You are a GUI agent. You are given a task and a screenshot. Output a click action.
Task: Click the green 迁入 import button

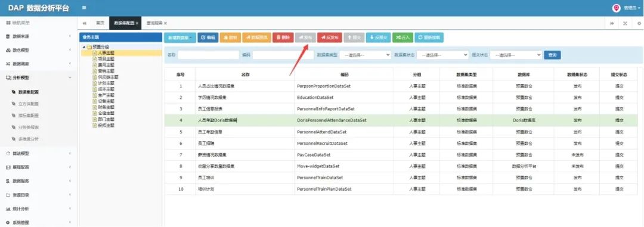[402, 38]
